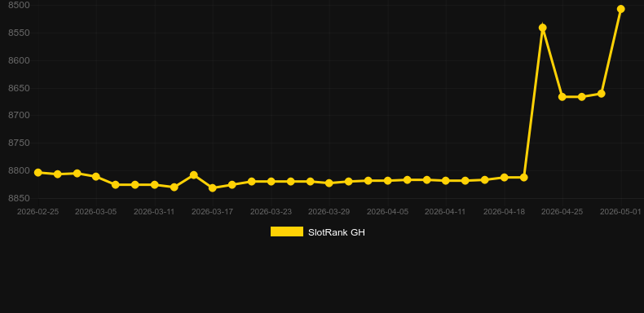Select the data point at 2026-03-05

(x=96, y=177)
